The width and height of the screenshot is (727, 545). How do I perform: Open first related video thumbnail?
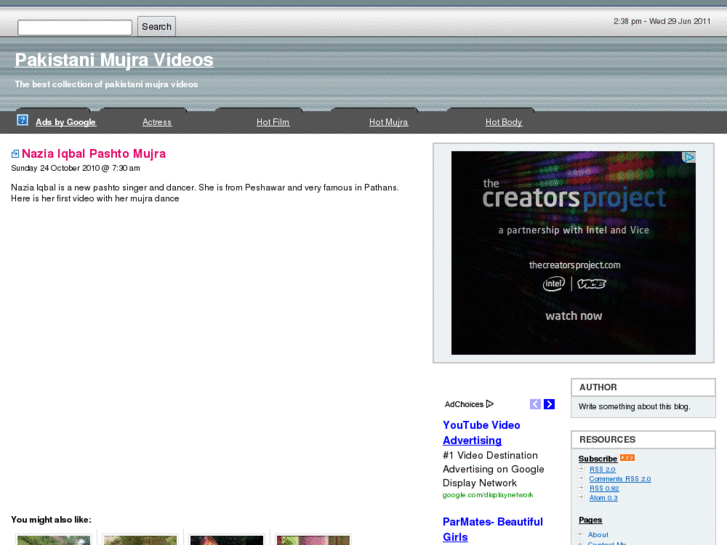point(54,540)
